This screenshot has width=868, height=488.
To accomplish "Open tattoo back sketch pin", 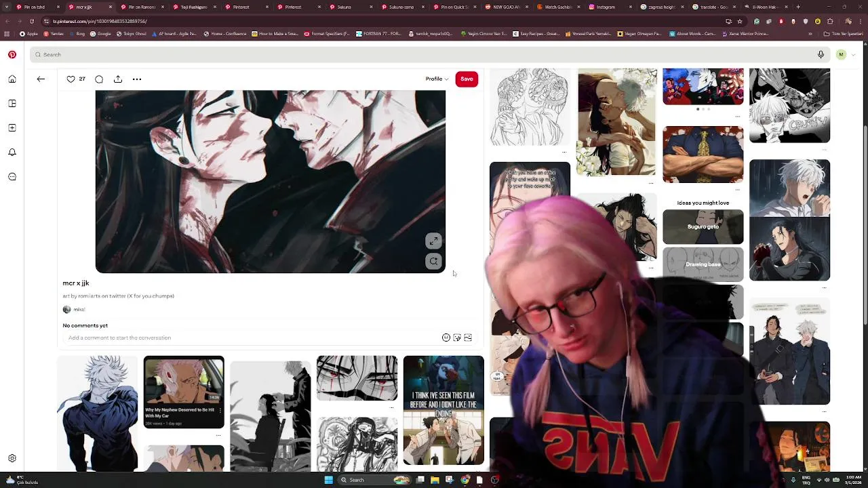I will click(530, 107).
